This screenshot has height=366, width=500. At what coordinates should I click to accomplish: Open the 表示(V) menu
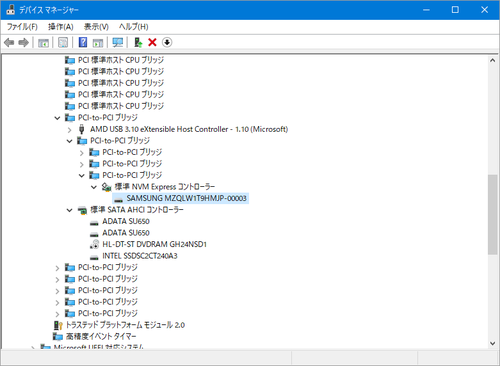pyautogui.click(x=96, y=27)
